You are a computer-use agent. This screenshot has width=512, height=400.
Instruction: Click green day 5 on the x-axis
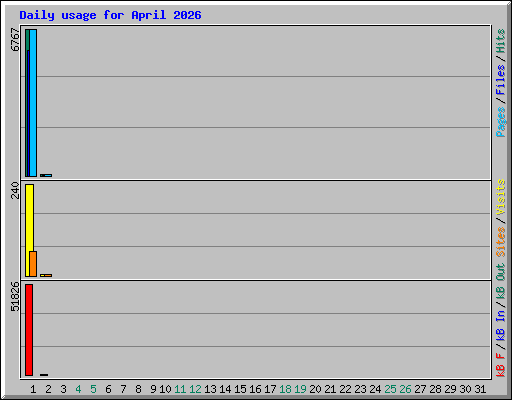(93, 389)
